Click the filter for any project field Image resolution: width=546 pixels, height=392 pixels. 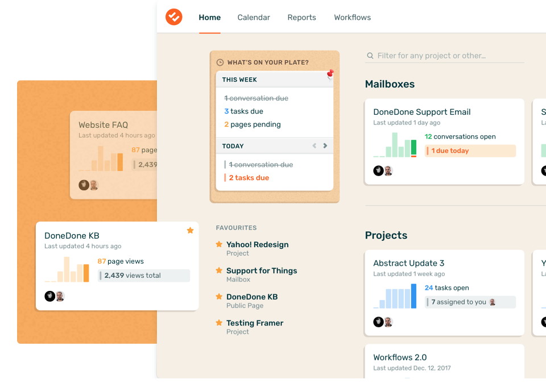(449, 56)
